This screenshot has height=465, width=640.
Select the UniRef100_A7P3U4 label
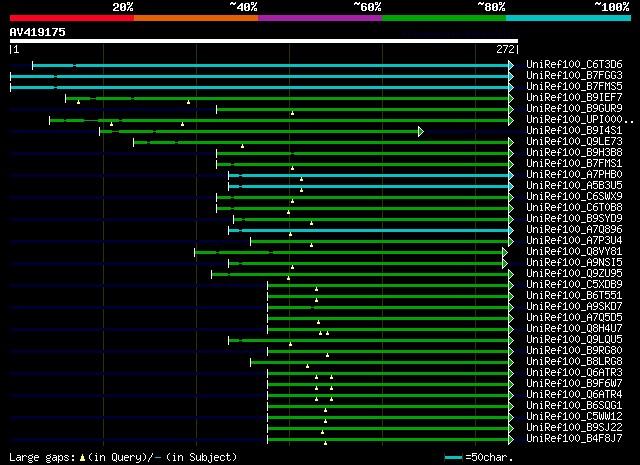[574, 240]
